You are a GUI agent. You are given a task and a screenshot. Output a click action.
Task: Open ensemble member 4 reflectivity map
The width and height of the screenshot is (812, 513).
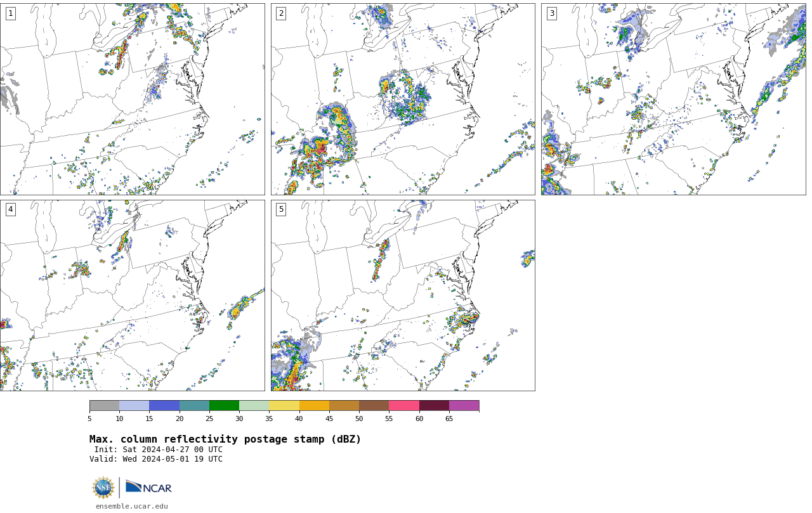[x=132, y=295]
